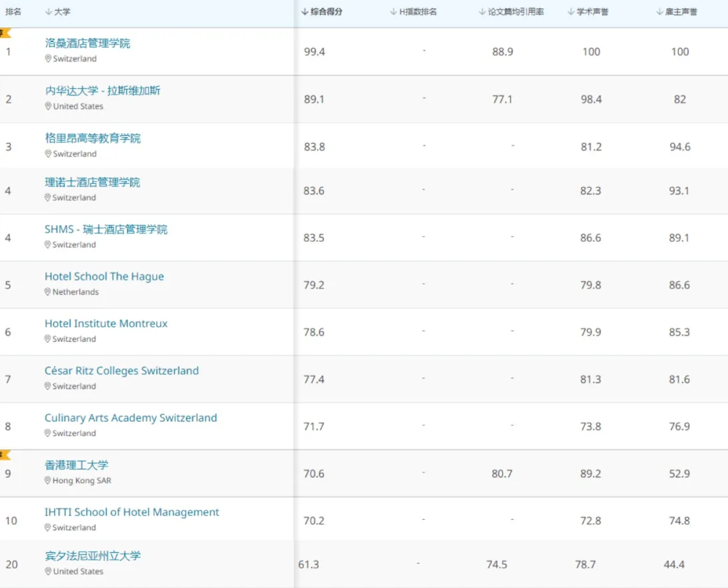Select employer reputation value 52.9
Screen dimensions: 728x588
coord(679,473)
